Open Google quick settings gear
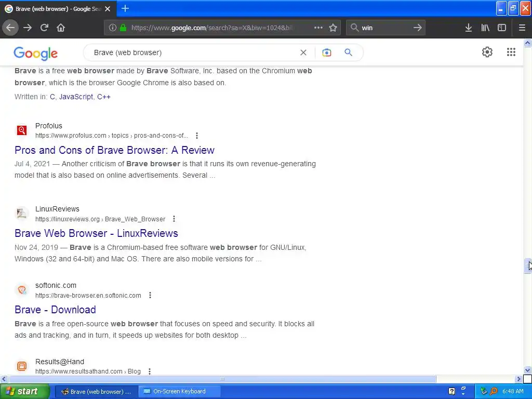532x399 pixels. [x=487, y=52]
